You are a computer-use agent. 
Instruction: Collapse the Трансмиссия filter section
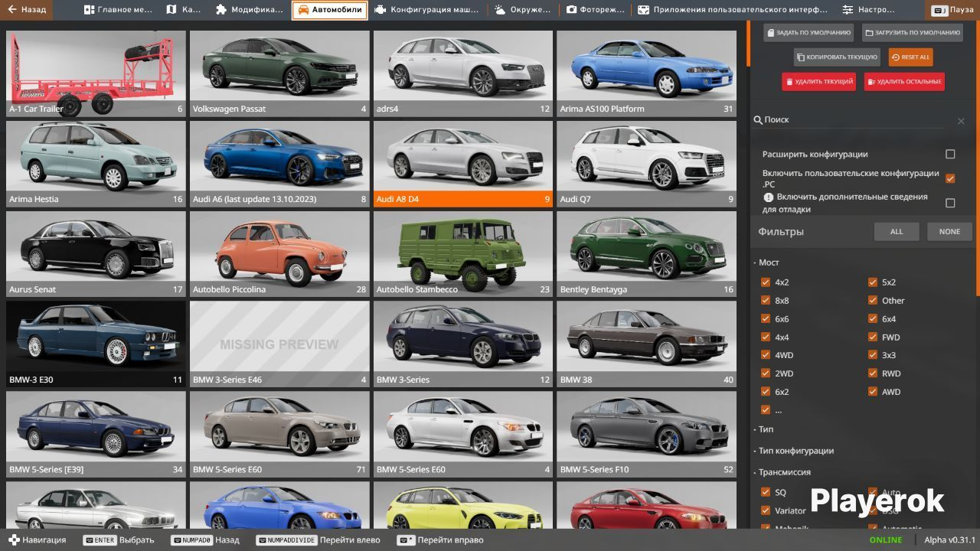tap(782, 472)
